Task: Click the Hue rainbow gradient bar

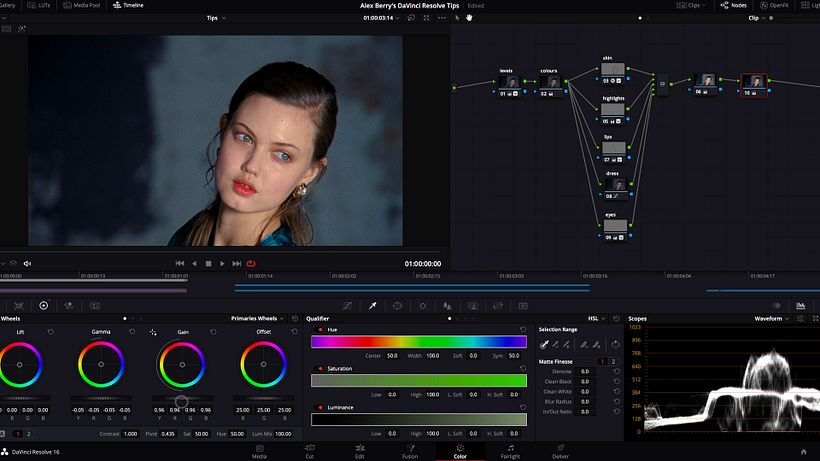Action: pyautogui.click(x=418, y=341)
